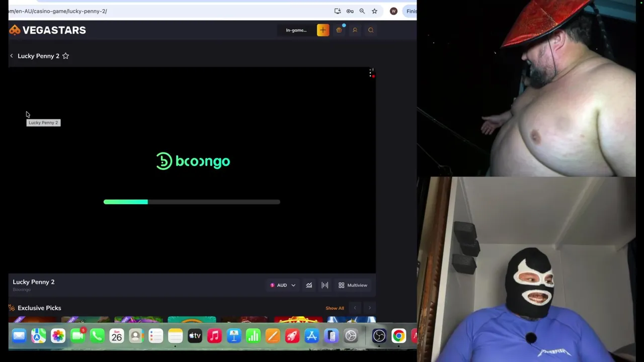Open Phone app from the dock
Image resolution: width=644 pixels, height=362 pixels.
[x=97, y=335]
